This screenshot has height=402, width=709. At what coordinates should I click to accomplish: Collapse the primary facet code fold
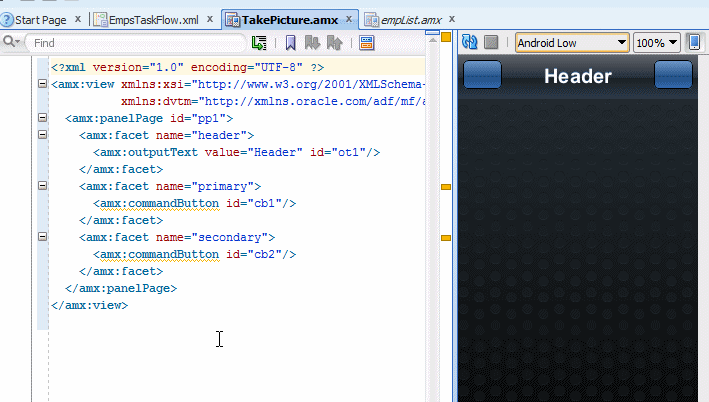tap(43, 185)
